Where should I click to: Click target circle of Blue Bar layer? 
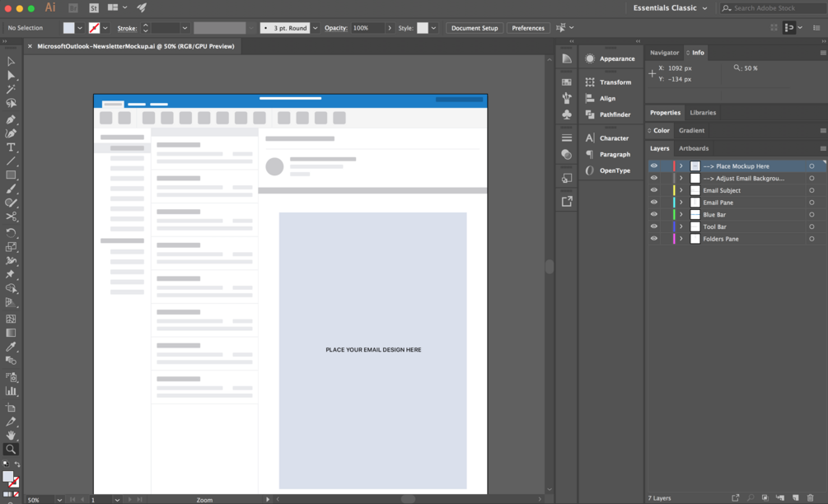812,215
